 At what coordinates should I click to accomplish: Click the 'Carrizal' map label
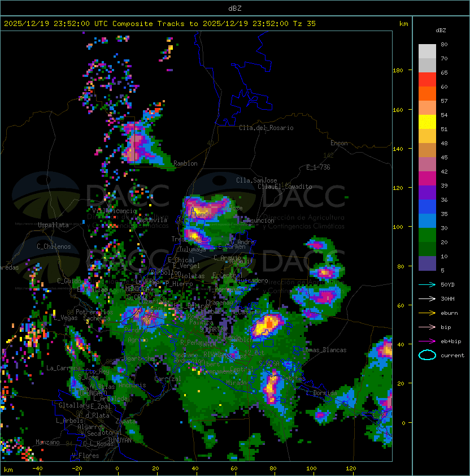point(168,379)
